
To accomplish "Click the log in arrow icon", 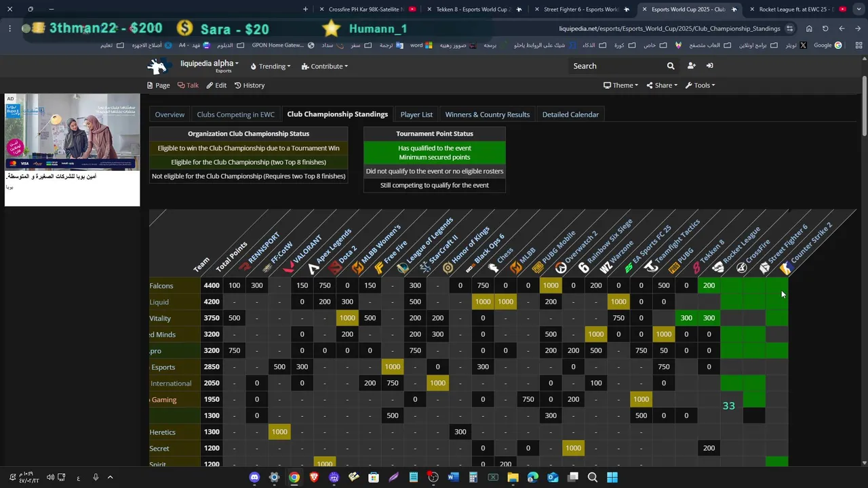I will coord(709,66).
